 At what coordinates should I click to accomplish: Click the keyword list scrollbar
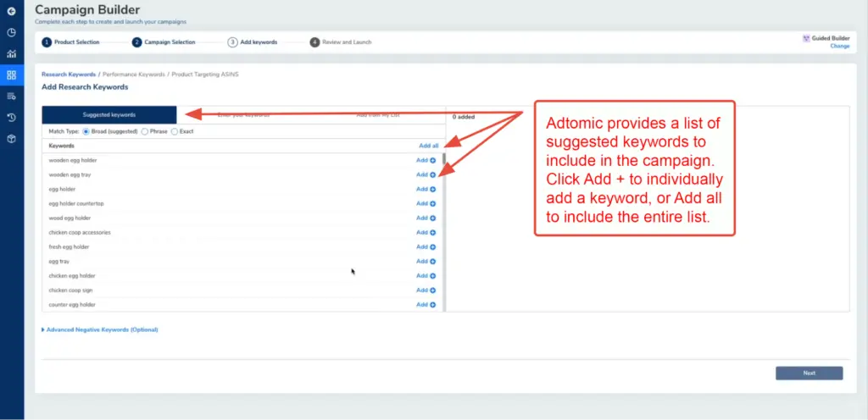pos(443,161)
